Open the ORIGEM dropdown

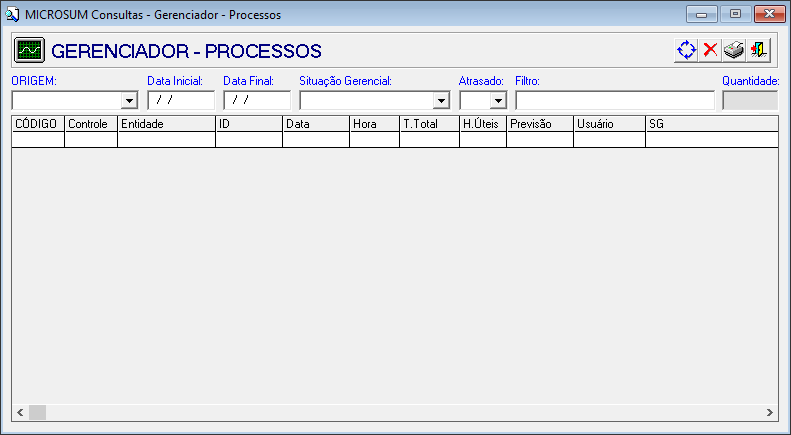coord(128,100)
